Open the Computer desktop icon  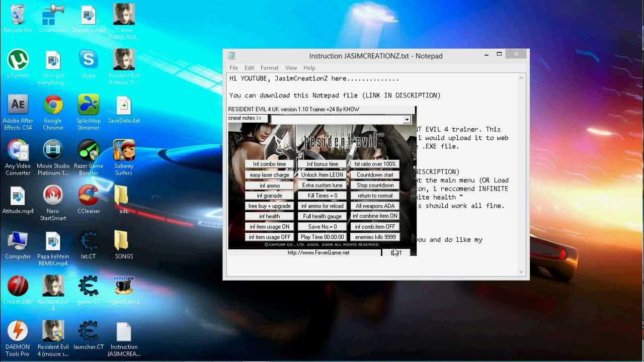click(x=18, y=245)
